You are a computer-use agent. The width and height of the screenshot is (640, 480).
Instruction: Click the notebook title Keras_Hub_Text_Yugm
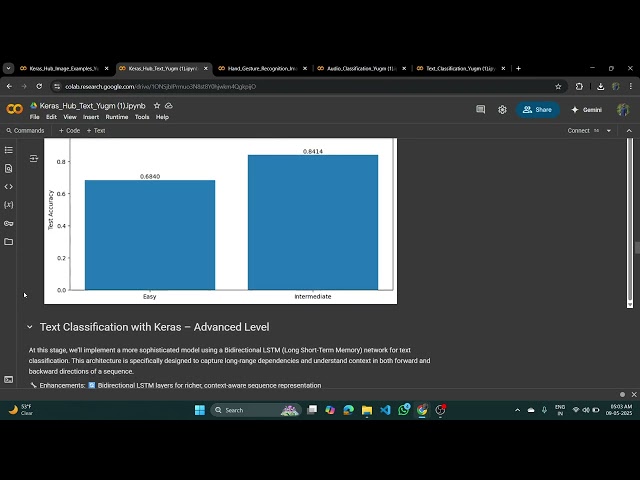pos(92,106)
